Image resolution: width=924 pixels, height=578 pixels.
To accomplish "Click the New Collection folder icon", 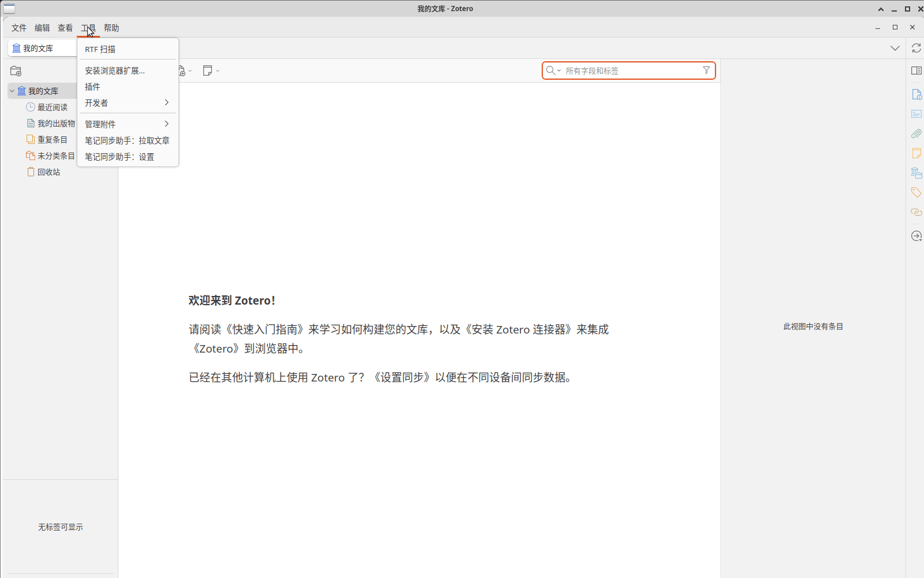I will (x=16, y=71).
